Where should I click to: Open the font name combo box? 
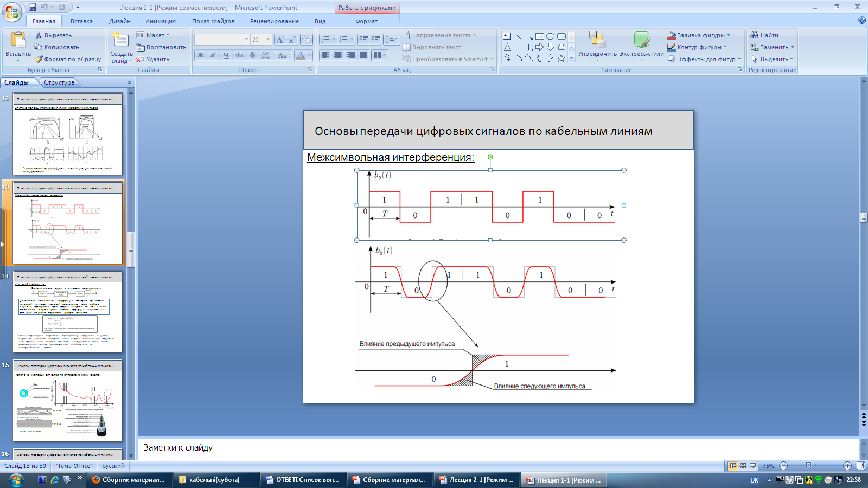tap(222, 40)
